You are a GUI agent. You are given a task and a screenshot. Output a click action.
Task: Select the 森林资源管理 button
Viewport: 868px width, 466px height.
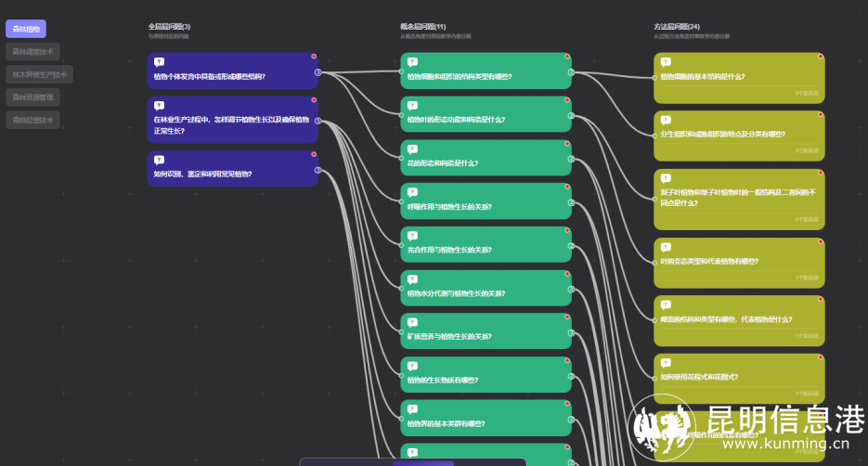click(32, 97)
